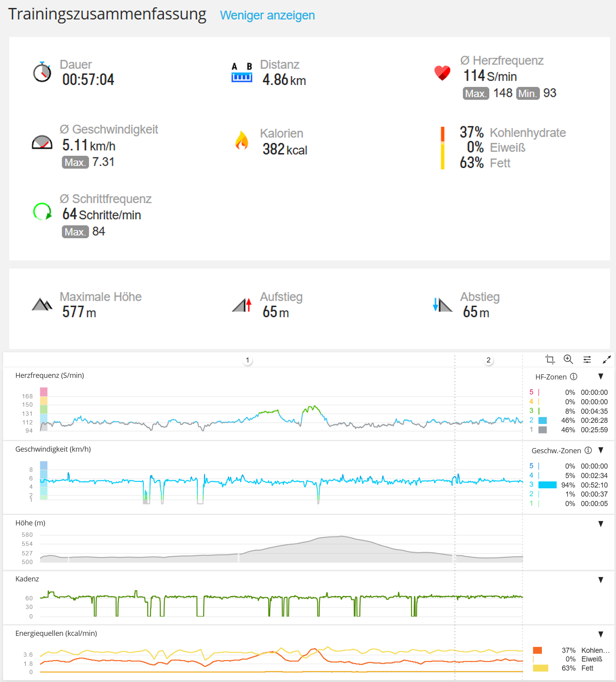This screenshot has height=682, width=616.
Task: Click info icon next to Geschw.-Zonen
Action: (588, 450)
